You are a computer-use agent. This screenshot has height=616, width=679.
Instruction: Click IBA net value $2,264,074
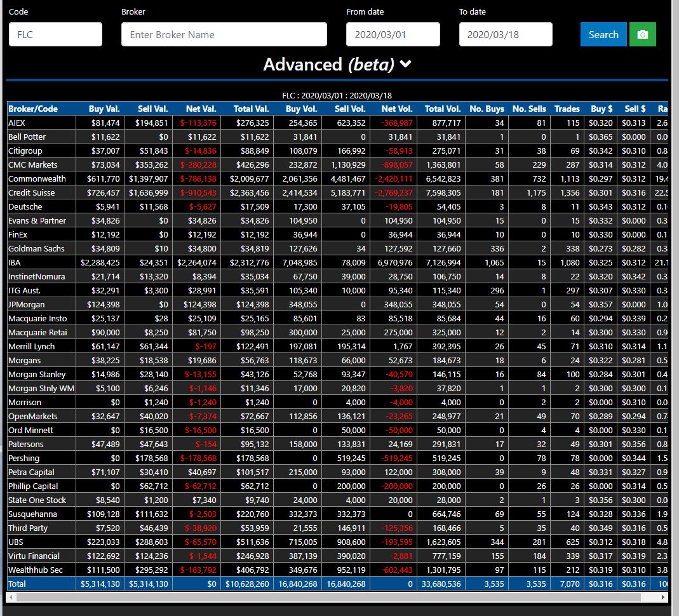[197, 263]
